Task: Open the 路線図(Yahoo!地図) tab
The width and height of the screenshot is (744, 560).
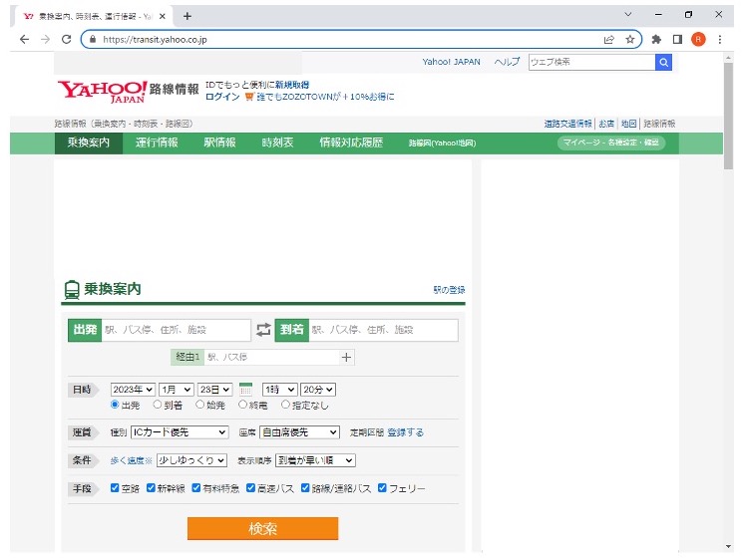Action: pyautogui.click(x=442, y=142)
